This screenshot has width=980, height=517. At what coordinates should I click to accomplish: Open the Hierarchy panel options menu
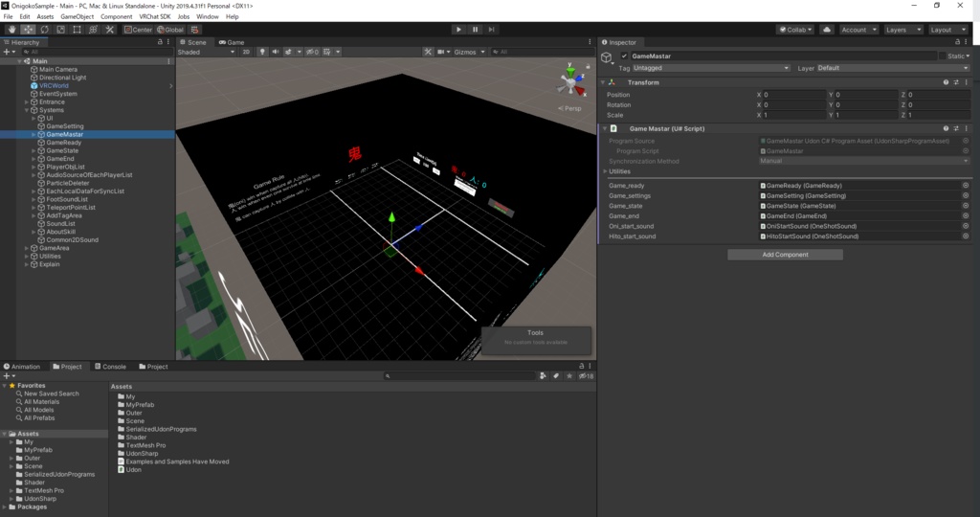[x=168, y=42]
